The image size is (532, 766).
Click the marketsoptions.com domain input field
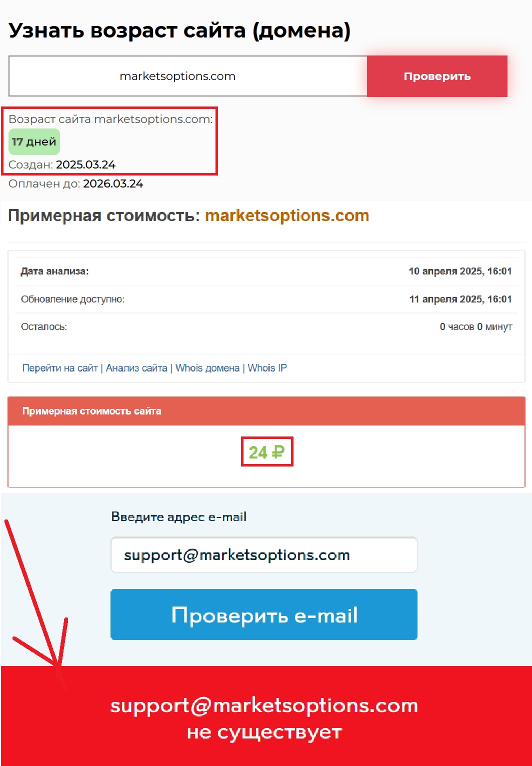[x=188, y=76]
